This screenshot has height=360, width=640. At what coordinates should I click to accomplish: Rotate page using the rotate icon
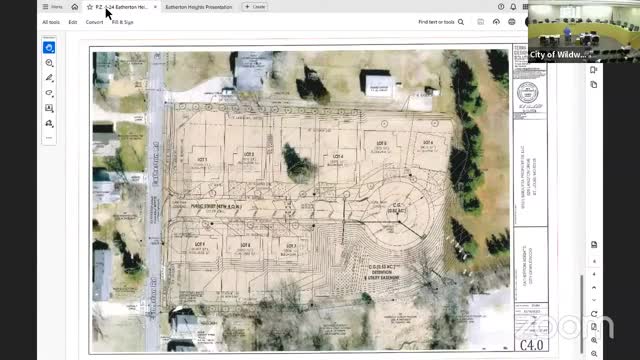pos(594,314)
